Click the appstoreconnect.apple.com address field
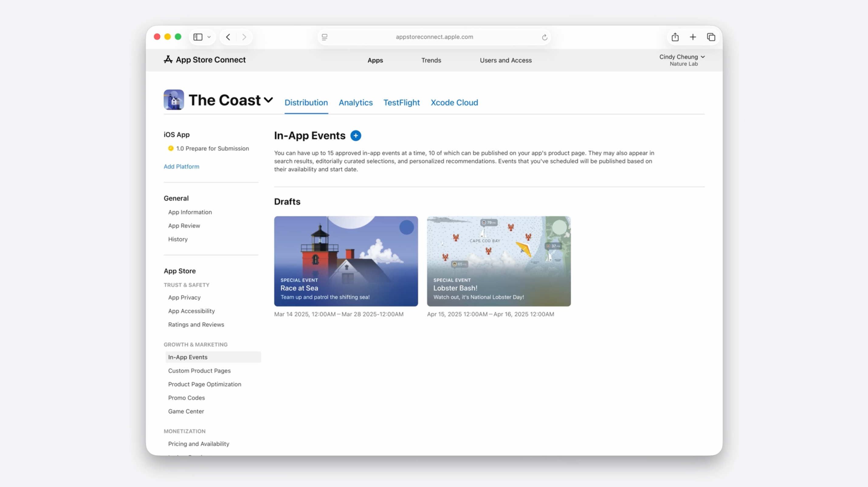Image resolution: width=868 pixels, height=487 pixels. coord(434,37)
